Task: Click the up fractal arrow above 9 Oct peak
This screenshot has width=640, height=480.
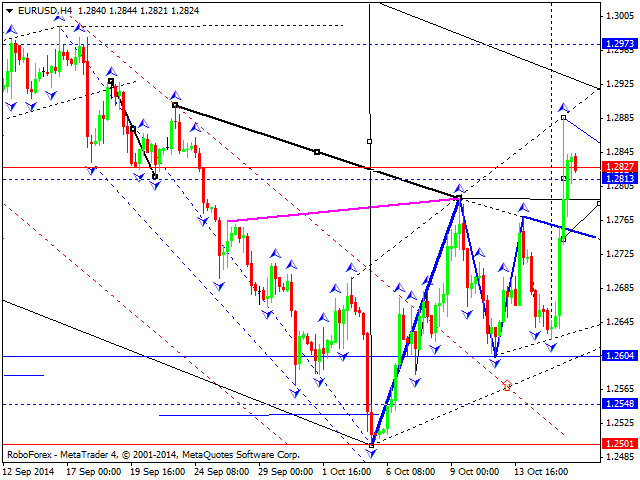Action: (459, 187)
